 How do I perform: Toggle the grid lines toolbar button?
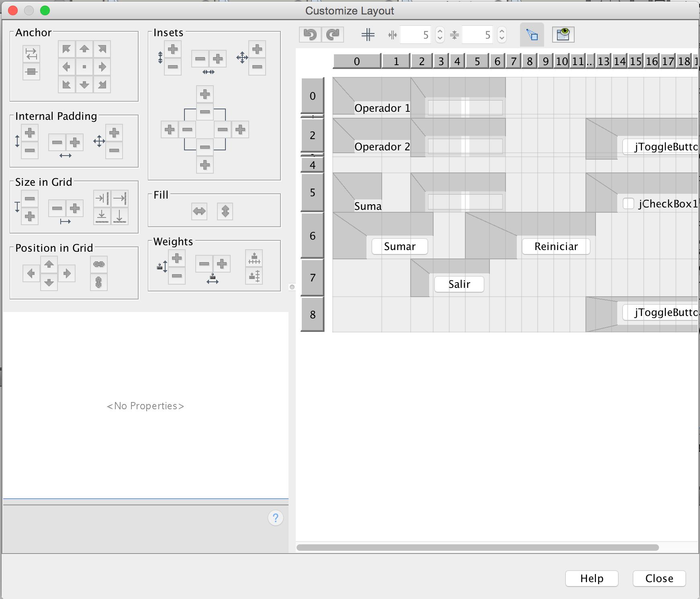click(368, 35)
